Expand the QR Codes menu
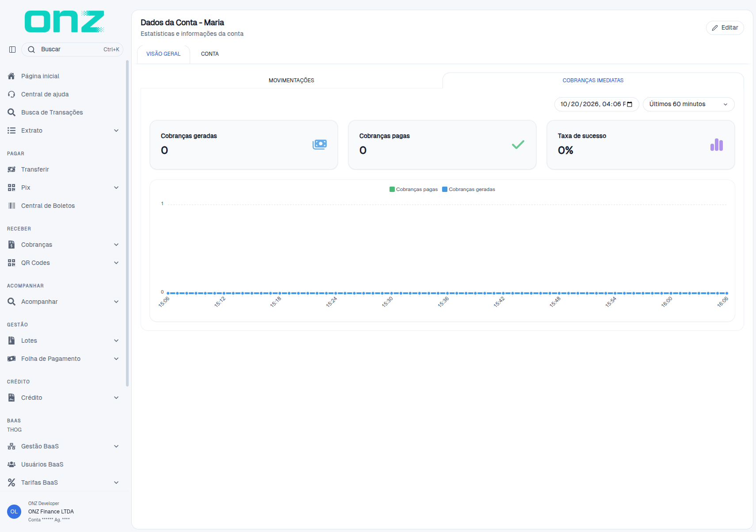The height and width of the screenshot is (532, 756). [63, 263]
